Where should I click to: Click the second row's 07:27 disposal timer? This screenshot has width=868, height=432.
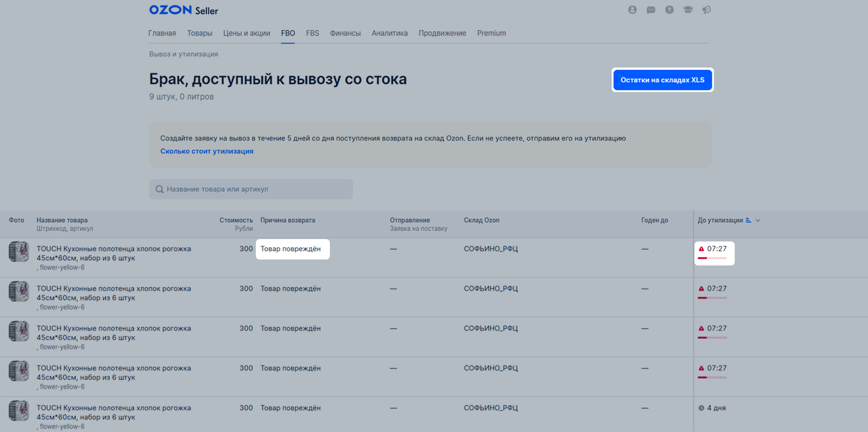click(717, 289)
